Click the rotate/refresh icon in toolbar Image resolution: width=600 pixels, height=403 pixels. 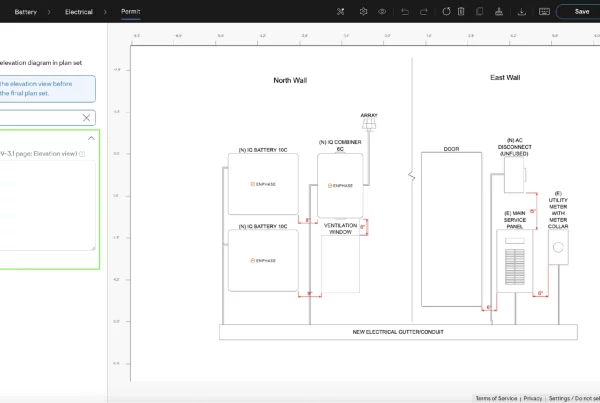tap(446, 11)
